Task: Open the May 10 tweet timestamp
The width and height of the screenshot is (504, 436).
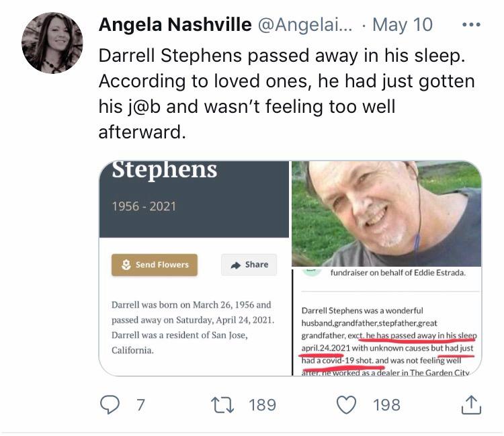Action: [x=403, y=25]
